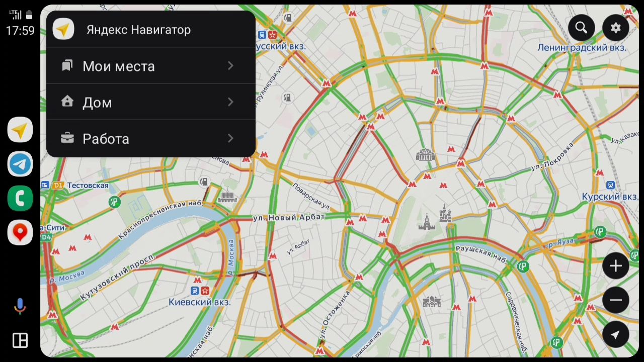This screenshot has height=362, width=644.
Task: Activate the voice assistant microphone
Action: [x=20, y=306]
